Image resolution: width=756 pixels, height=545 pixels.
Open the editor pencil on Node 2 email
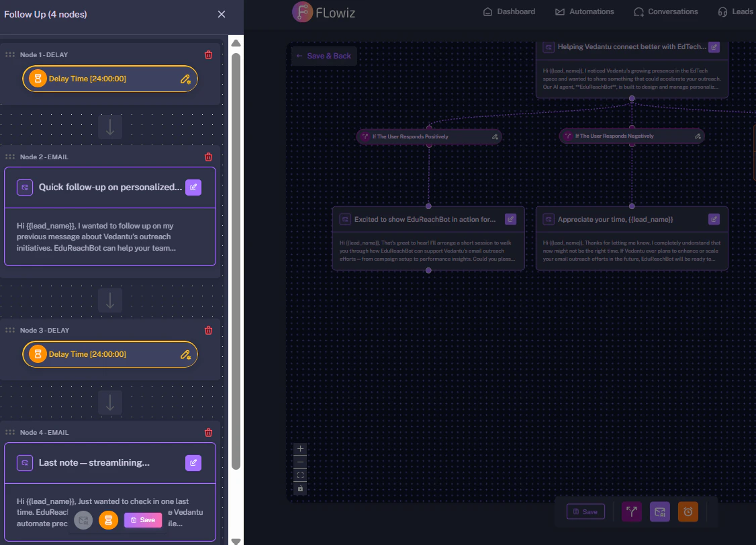193,187
